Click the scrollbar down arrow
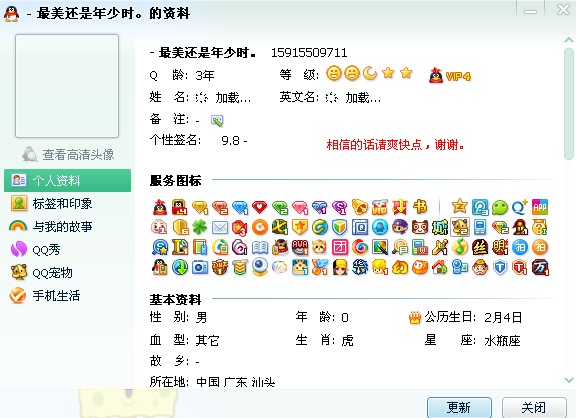This screenshot has width=576, height=418. pyautogui.click(x=569, y=380)
